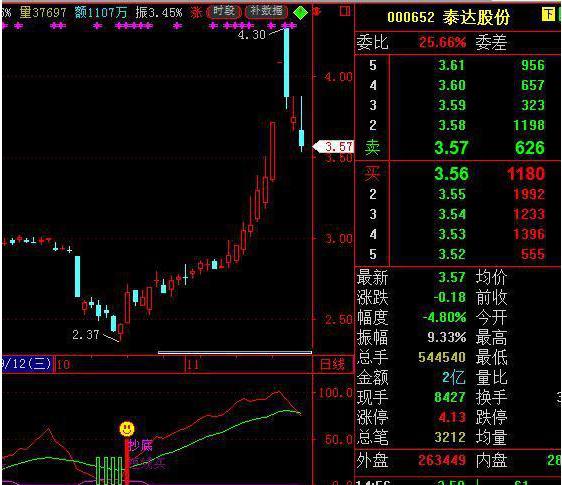Click the 总手 value 544540
The image size is (562, 485).
pyautogui.click(x=442, y=357)
